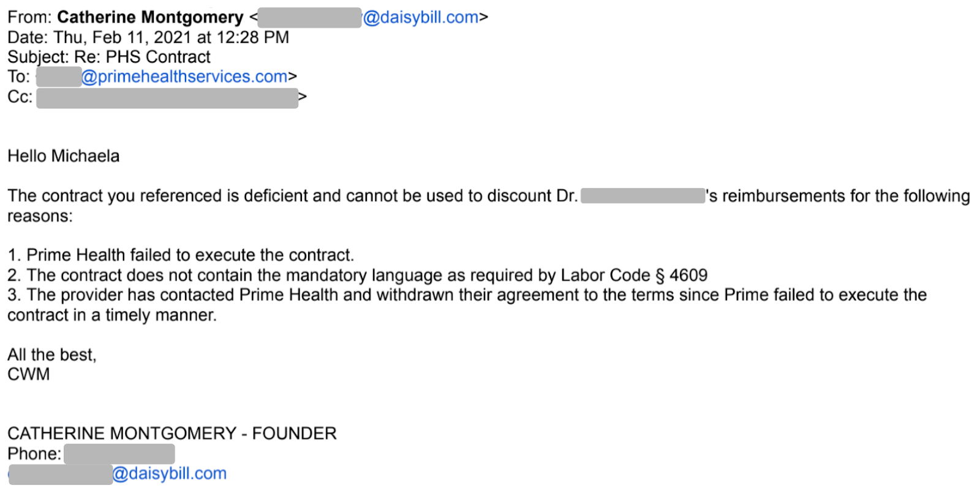The image size is (980, 494).
Task: Click the All the best closing line
Action: tap(52, 355)
